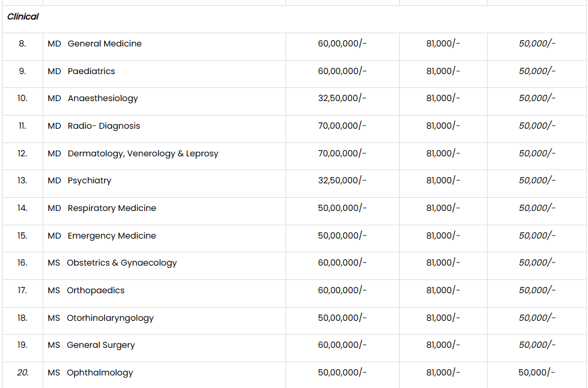
Task: Select the 'MS General Surgery' course cell
Action: pyautogui.click(x=92, y=345)
